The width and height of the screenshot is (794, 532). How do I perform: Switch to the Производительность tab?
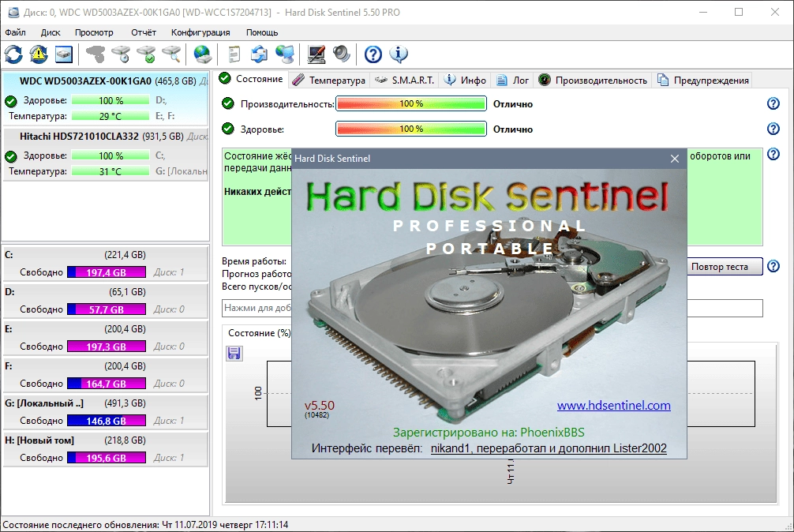pos(593,80)
